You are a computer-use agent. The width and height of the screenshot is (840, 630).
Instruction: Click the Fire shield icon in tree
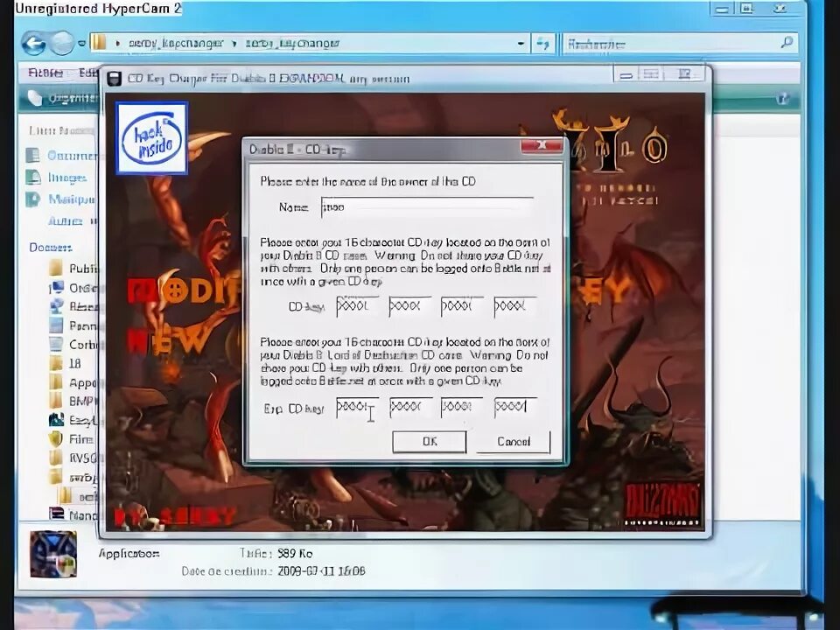56,439
